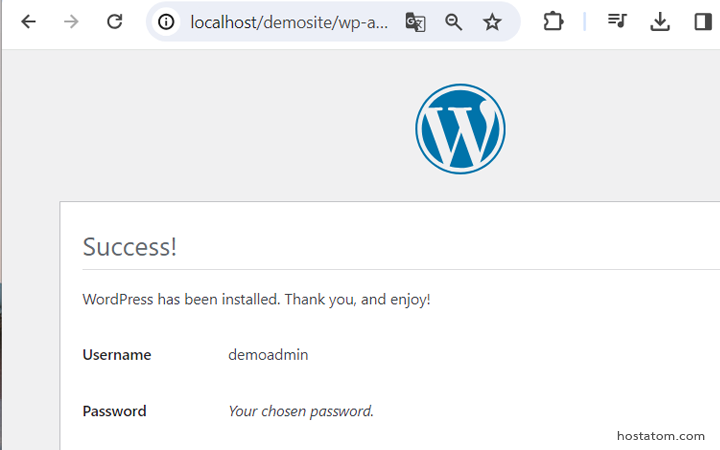The width and height of the screenshot is (720, 450).
Task: Toggle the browser side panel
Action: 702,22
